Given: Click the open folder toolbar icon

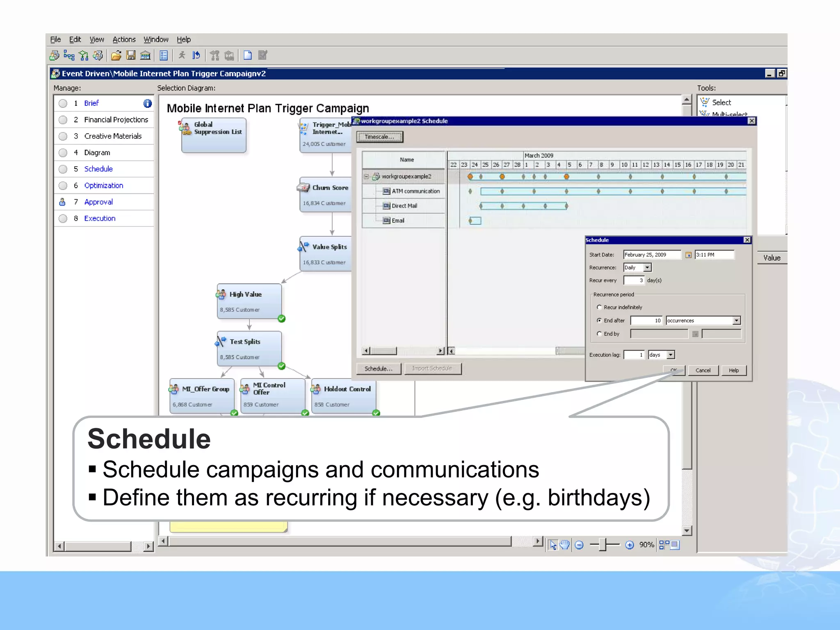Looking at the screenshot, I should pos(116,55).
